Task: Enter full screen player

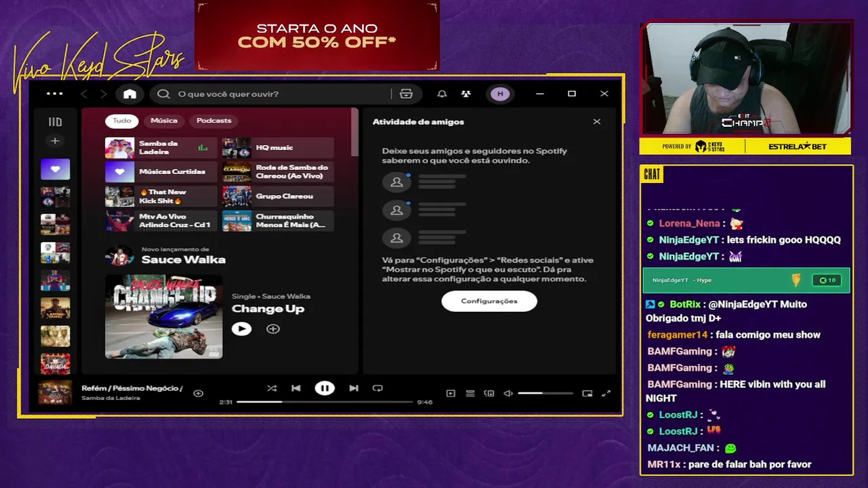Action: pos(606,393)
